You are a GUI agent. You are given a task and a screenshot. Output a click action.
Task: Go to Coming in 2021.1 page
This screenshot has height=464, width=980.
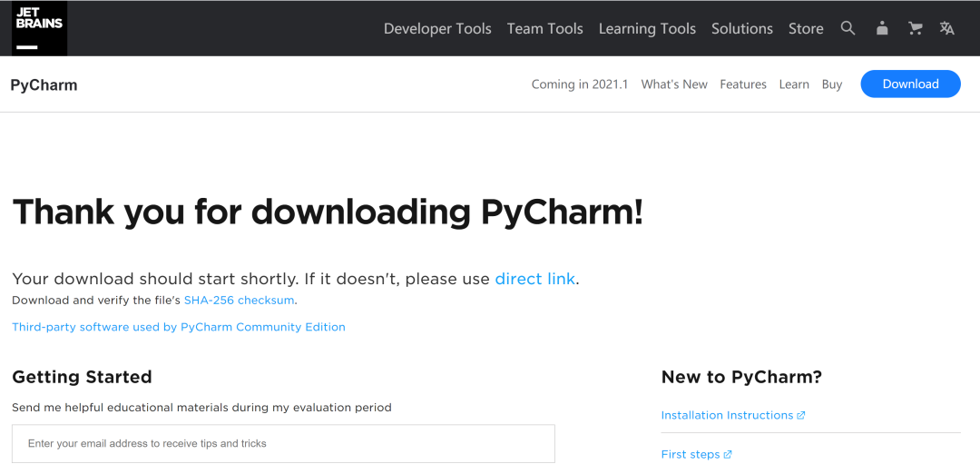[579, 84]
